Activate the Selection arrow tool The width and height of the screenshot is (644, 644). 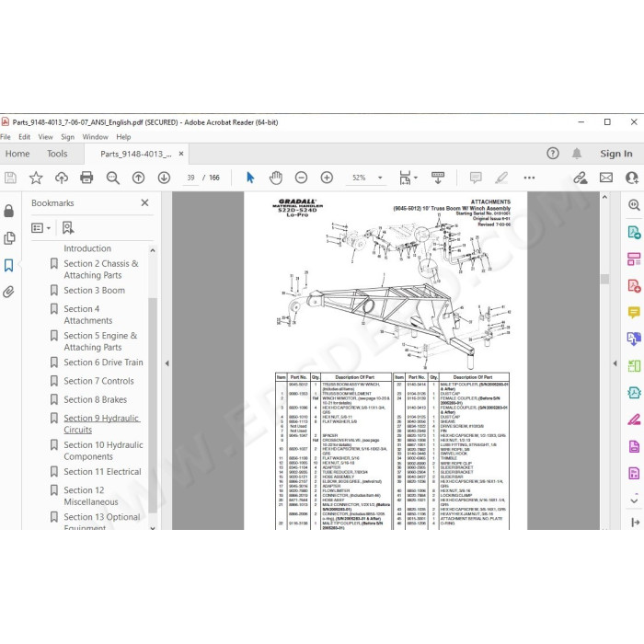(250, 178)
